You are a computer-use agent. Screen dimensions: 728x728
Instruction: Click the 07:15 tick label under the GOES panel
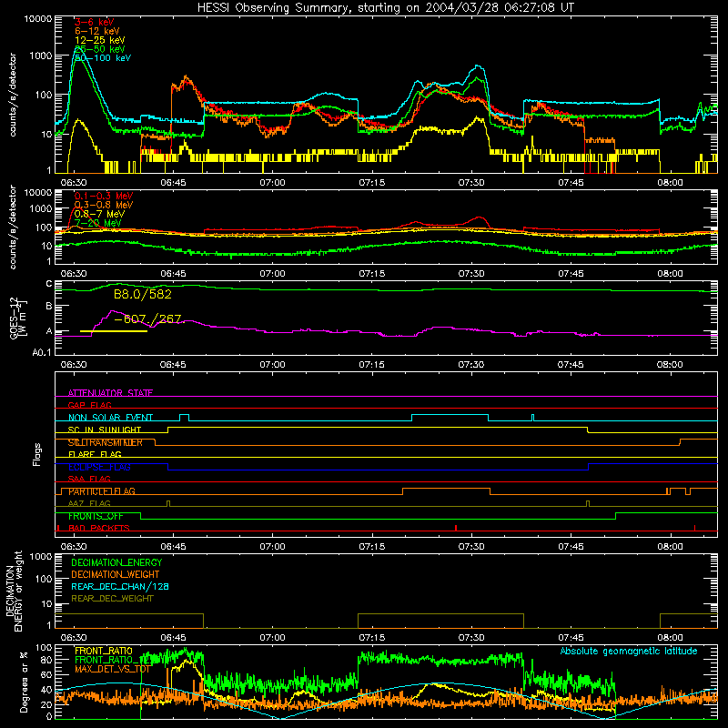371,365
